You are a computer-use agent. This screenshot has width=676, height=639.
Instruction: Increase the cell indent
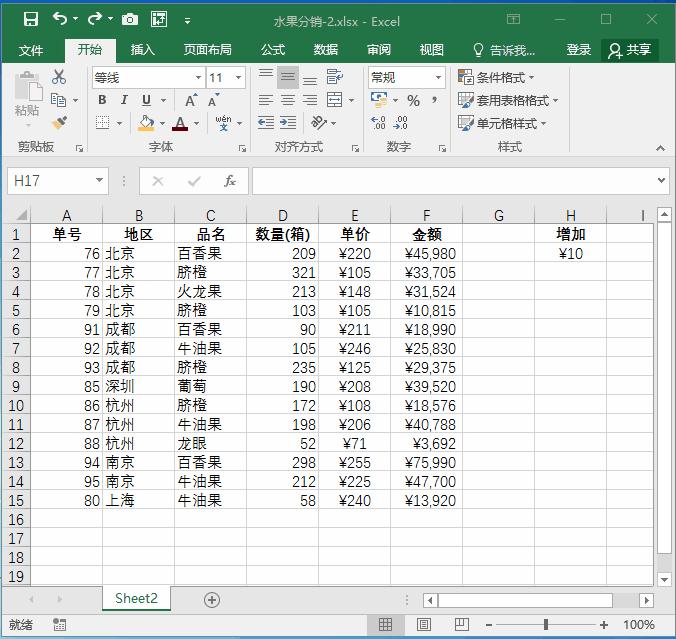point(288,123)
